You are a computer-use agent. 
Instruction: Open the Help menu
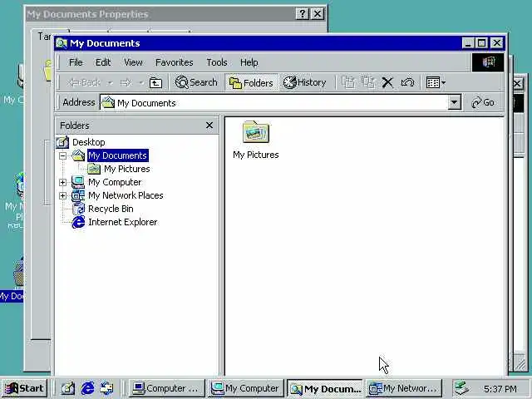pos(249,62)
